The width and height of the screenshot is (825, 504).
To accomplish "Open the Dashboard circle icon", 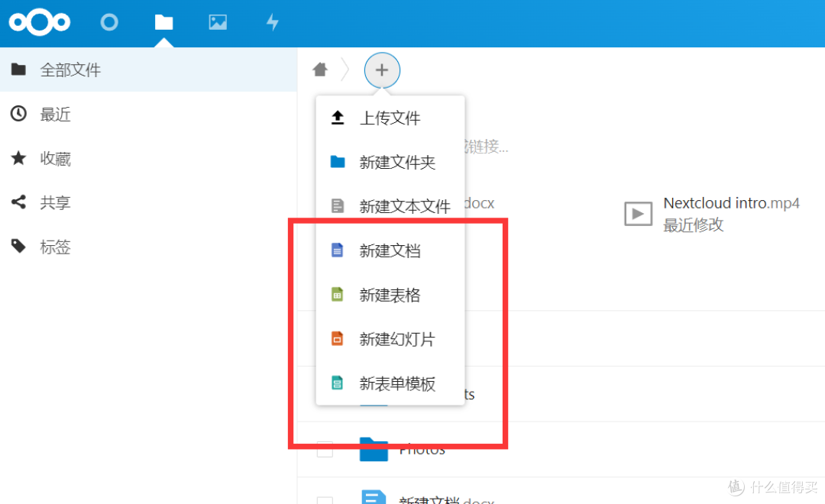I will click(x=109, y=22).
